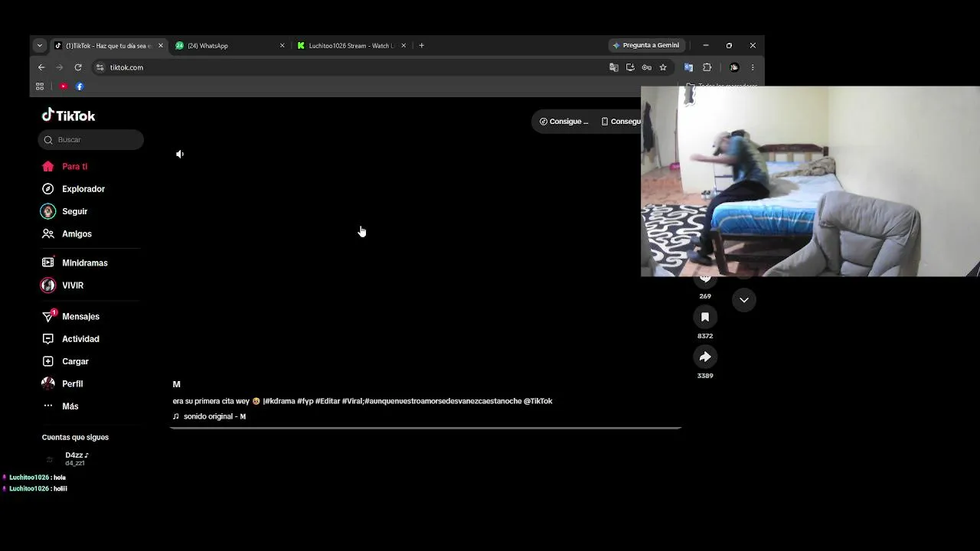Close the WhatsApp browser tab
Screen dimensions: 980x551
282,46
